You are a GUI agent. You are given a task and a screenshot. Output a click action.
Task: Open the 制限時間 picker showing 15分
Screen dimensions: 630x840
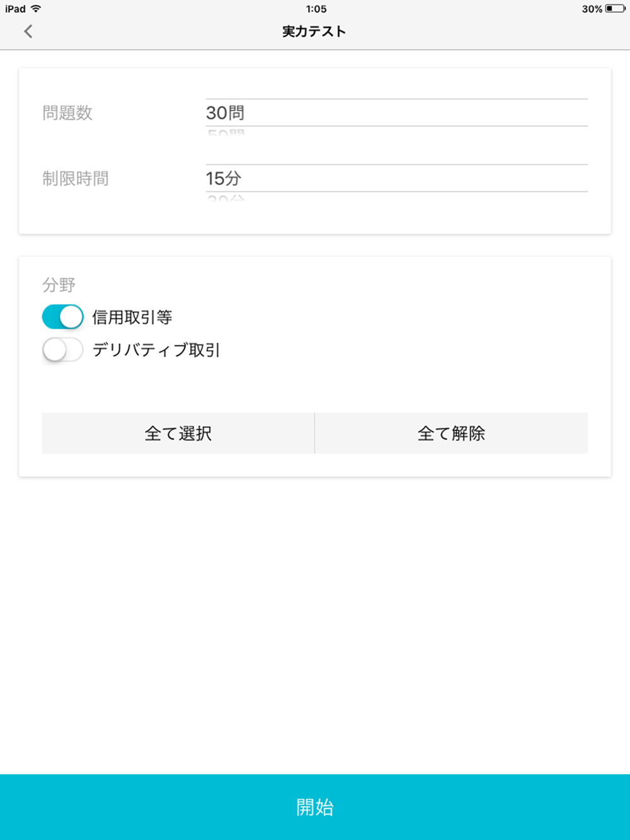click(x=396, y=178)
